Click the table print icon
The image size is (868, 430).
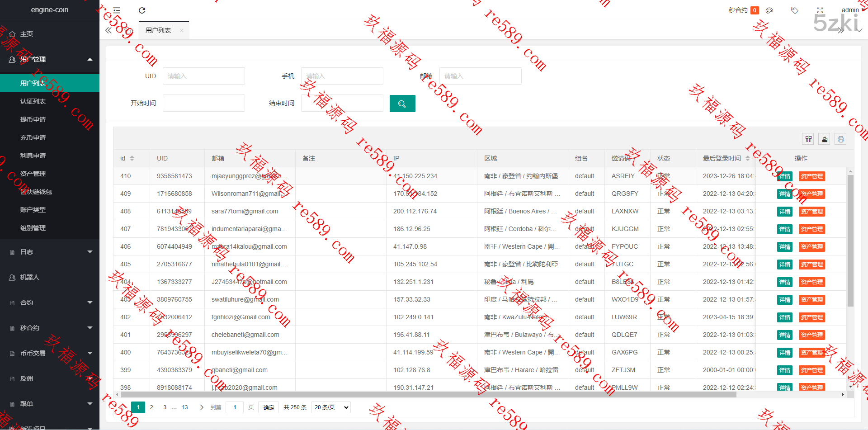840,139
